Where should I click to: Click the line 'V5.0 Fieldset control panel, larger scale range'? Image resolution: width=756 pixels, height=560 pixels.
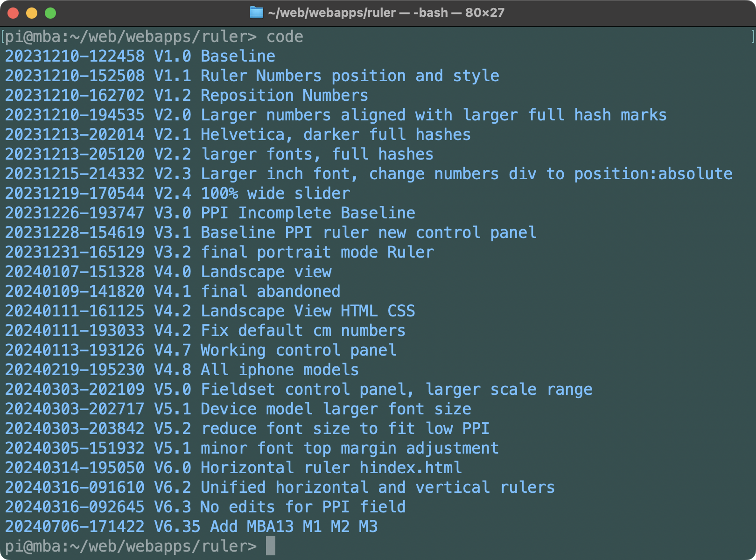point(373,389)
